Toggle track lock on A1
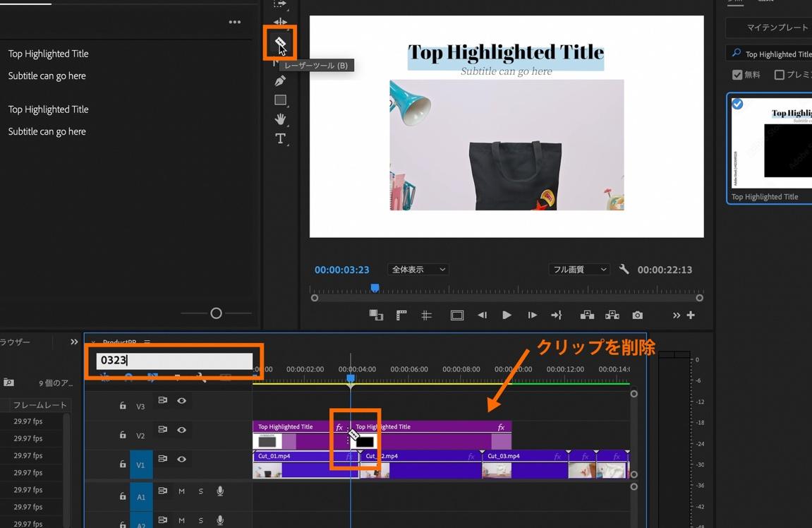Screen dimensions: 812x528 [123, 496]
